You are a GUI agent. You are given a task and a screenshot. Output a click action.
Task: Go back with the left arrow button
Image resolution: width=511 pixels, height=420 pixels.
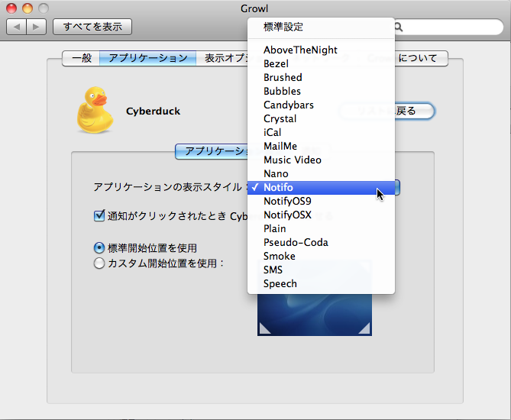[x=16, y=27]
